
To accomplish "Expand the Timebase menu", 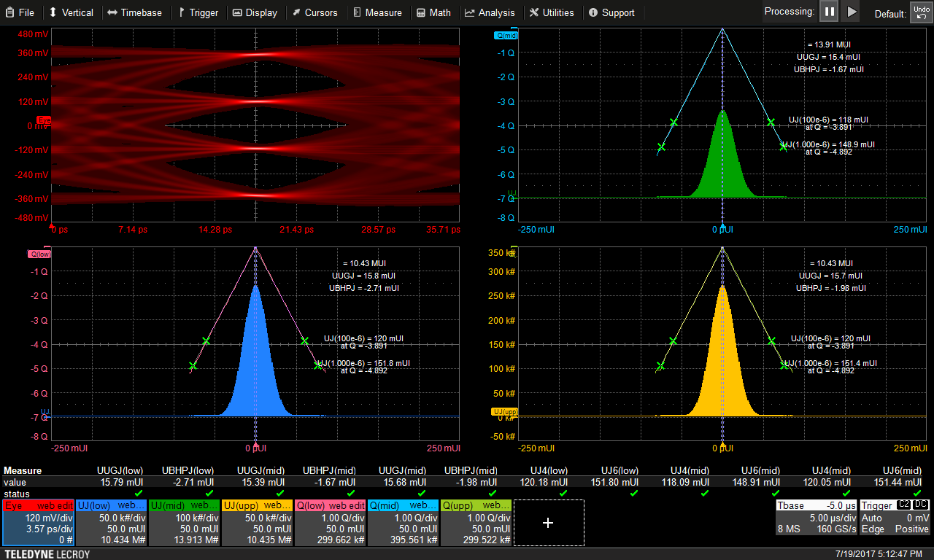I will coord(134,12).
